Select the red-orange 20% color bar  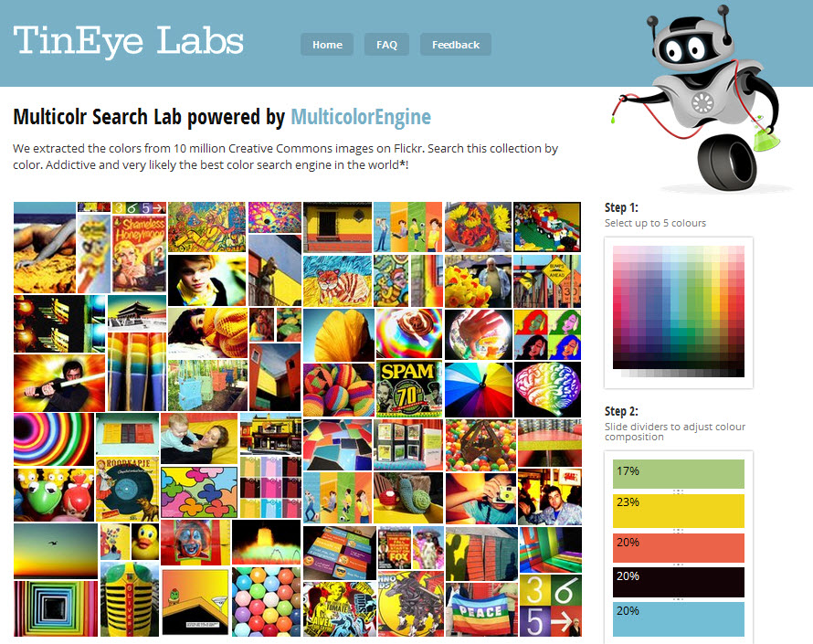click(679, 548)
